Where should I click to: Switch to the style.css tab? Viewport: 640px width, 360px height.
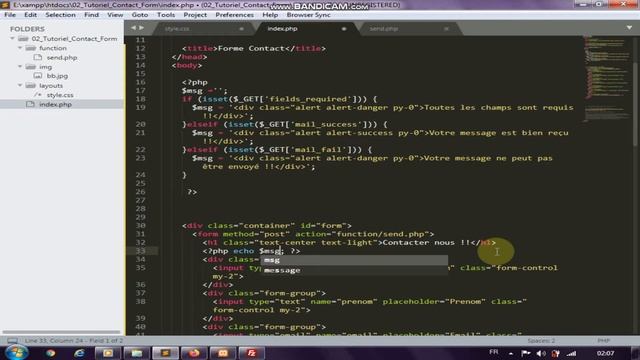(177, 29)
